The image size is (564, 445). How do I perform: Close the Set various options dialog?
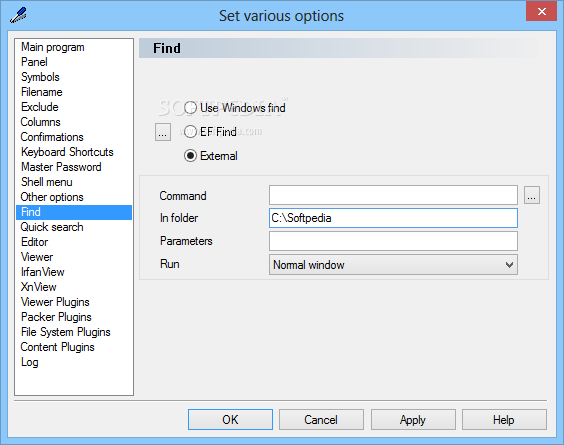(x=541, y=12)
